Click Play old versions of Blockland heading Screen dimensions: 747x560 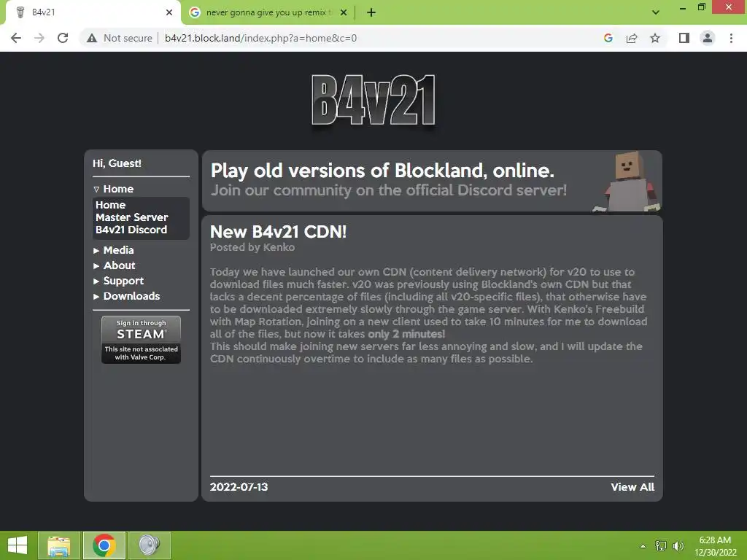(x=382, y=171)
